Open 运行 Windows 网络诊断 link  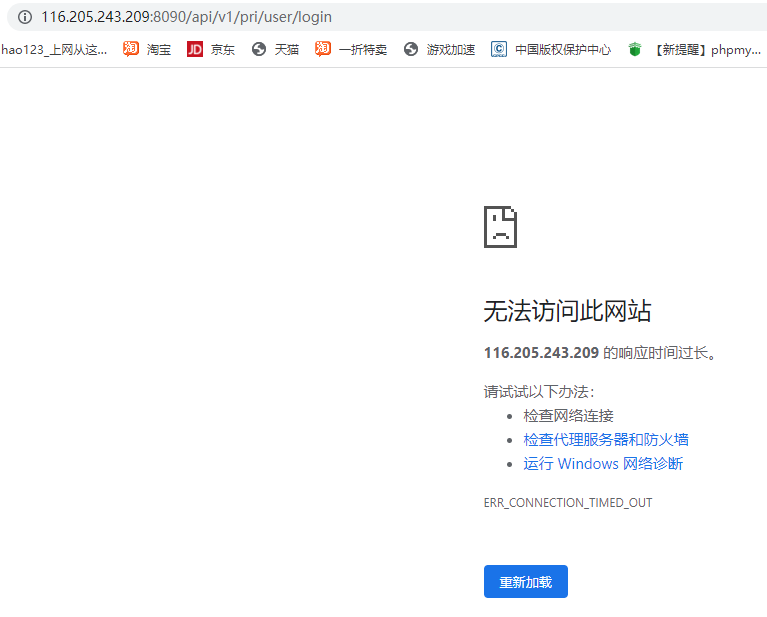tap(603, 463)
